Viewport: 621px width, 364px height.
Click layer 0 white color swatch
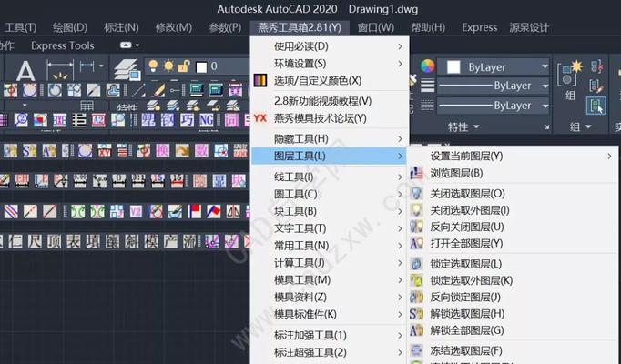tap(201, 66)
